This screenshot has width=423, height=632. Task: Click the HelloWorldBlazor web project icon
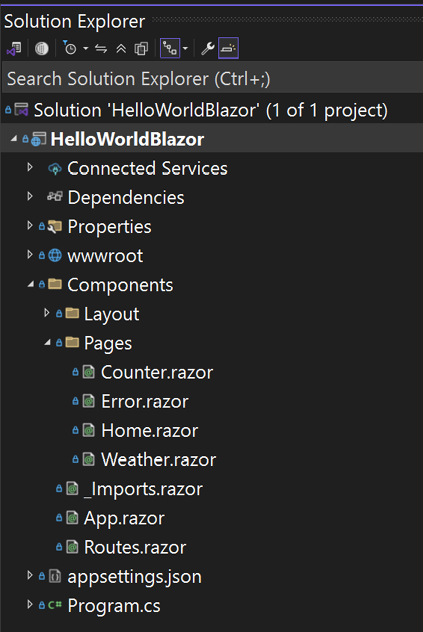[x=38, y=139]
